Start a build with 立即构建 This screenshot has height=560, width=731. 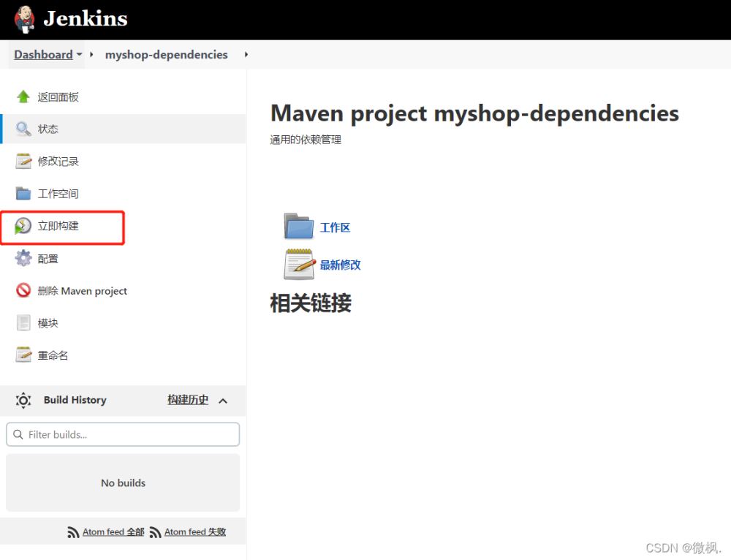tap(58, 226)
